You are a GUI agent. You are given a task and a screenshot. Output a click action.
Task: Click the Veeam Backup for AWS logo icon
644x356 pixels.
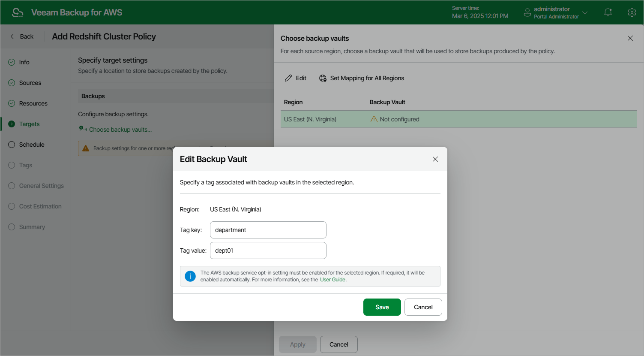tap(18, 12)
